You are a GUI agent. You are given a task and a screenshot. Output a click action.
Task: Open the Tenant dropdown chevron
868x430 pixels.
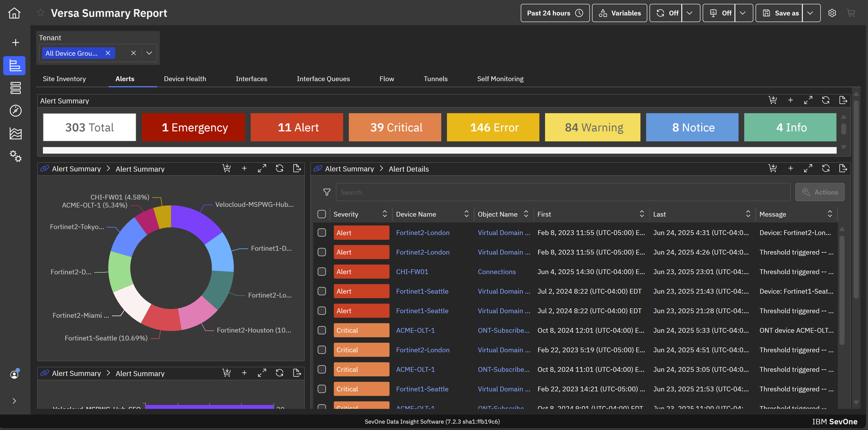point(149,53)
